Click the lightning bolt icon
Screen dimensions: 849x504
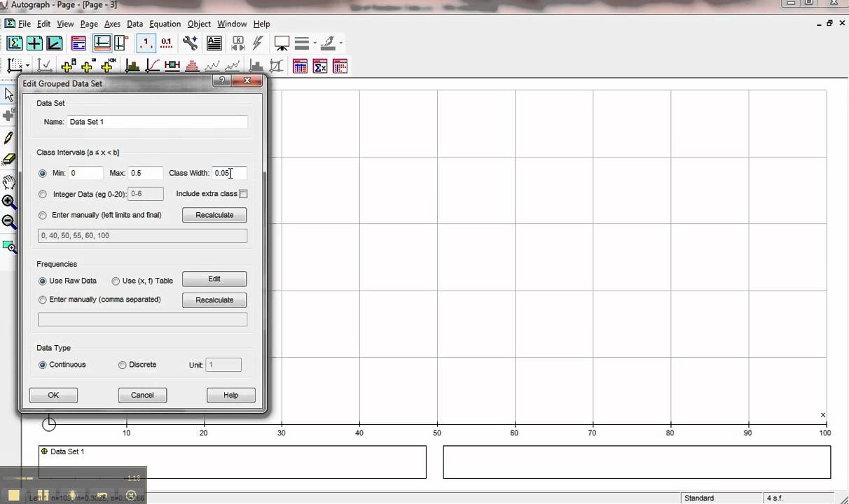point(258,43)
